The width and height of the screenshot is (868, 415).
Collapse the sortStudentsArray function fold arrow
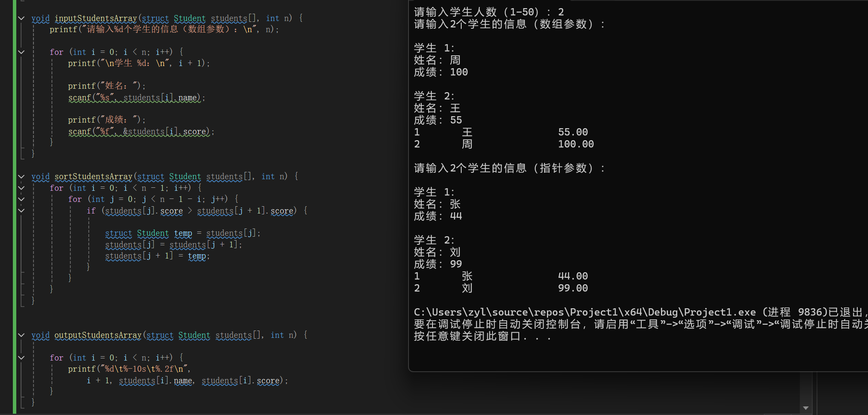(x=21, y=176)
